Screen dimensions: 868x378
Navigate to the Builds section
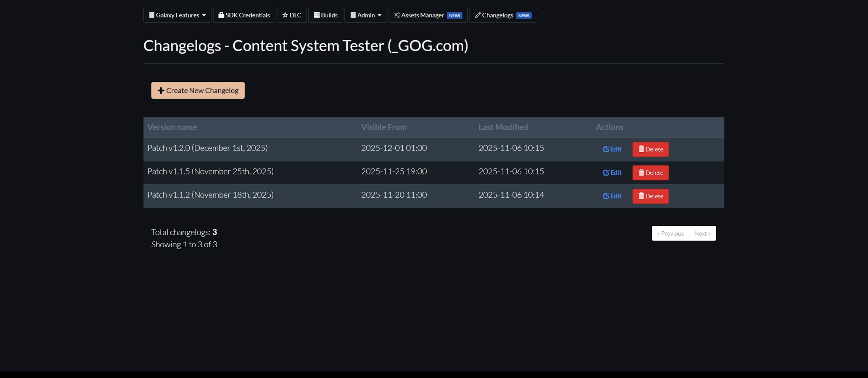(325, 15)
